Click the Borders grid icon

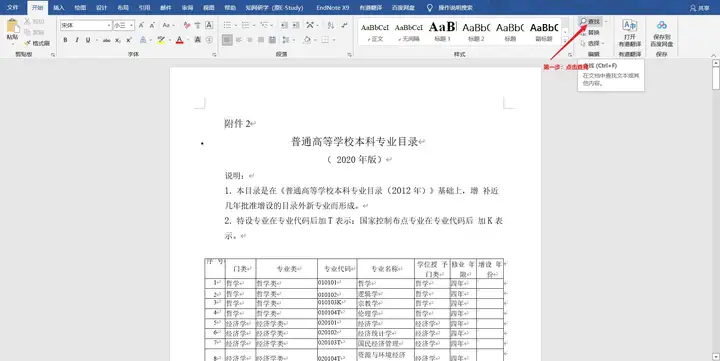pos(325,40)
